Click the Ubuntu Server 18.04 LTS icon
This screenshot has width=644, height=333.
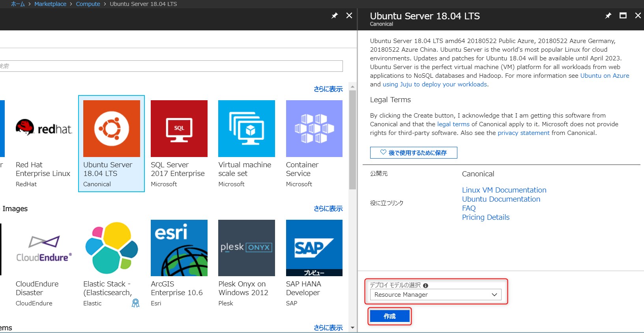click(x=111, y=129)
